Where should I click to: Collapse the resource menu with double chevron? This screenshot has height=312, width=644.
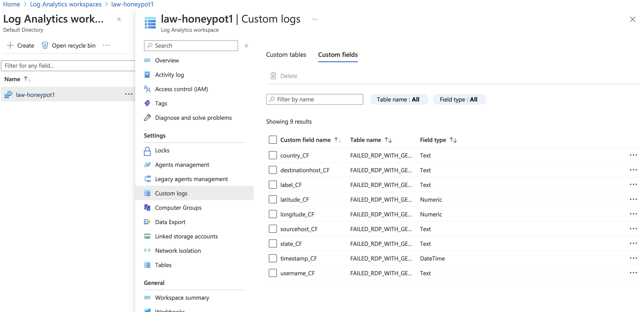pyautogui.click(x=246, y=46)
